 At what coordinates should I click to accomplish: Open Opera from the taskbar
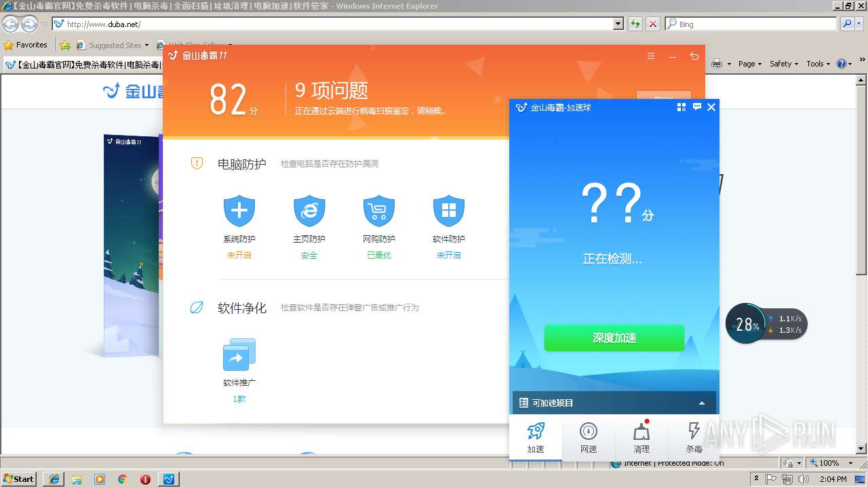(145, 479)
